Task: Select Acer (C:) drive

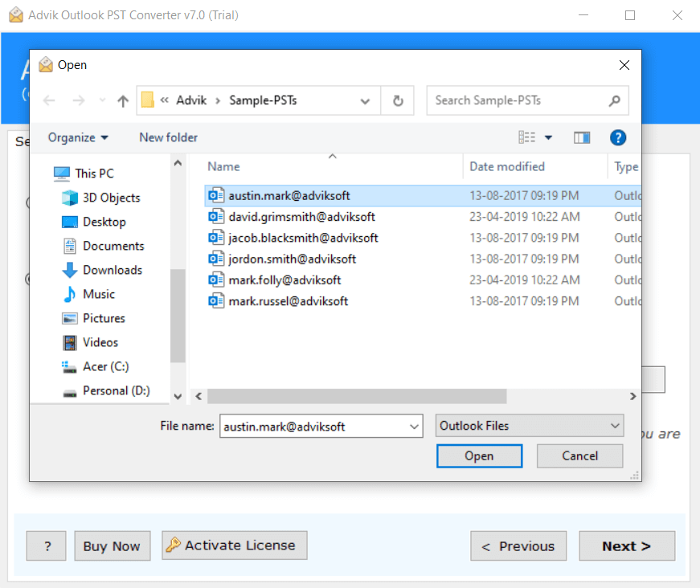Action: pos(95,366)
